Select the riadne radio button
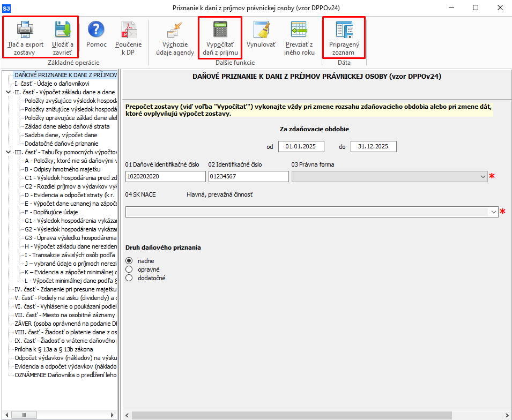 tap(129, 261)
